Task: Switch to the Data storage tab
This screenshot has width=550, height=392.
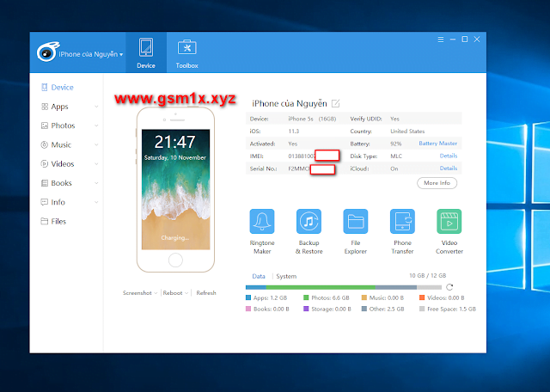Action: [259, 276]
